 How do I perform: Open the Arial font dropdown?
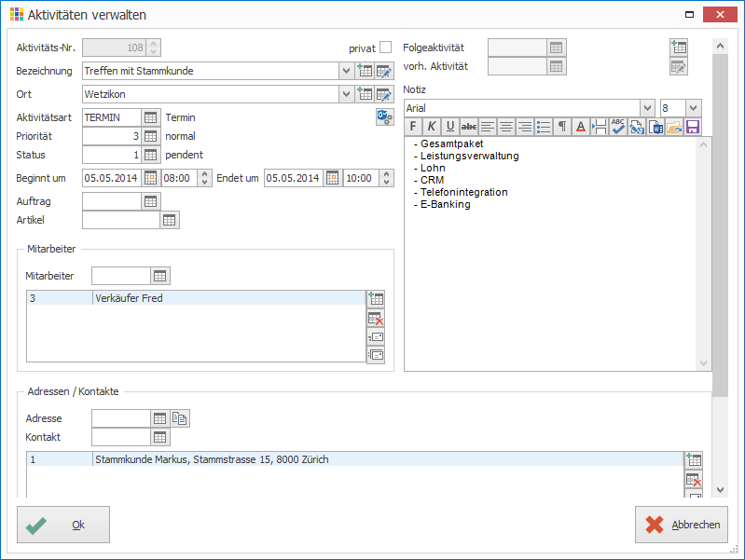tap(647, 108)
